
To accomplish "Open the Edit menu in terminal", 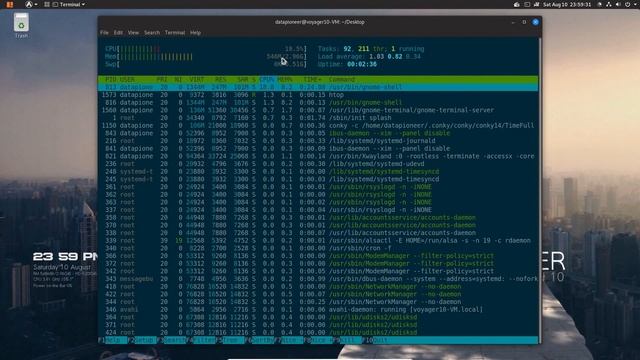I will coord(118,33).
